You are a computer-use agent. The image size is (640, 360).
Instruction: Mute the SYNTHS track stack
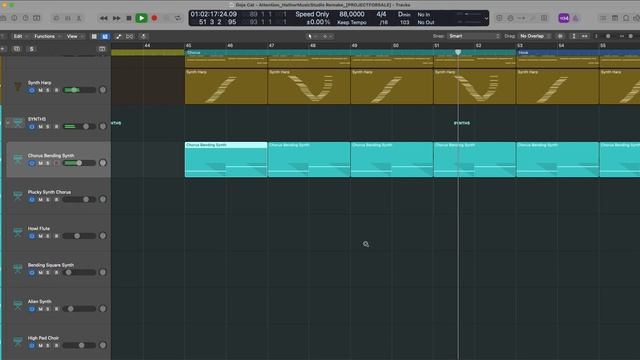pos(40,127)
